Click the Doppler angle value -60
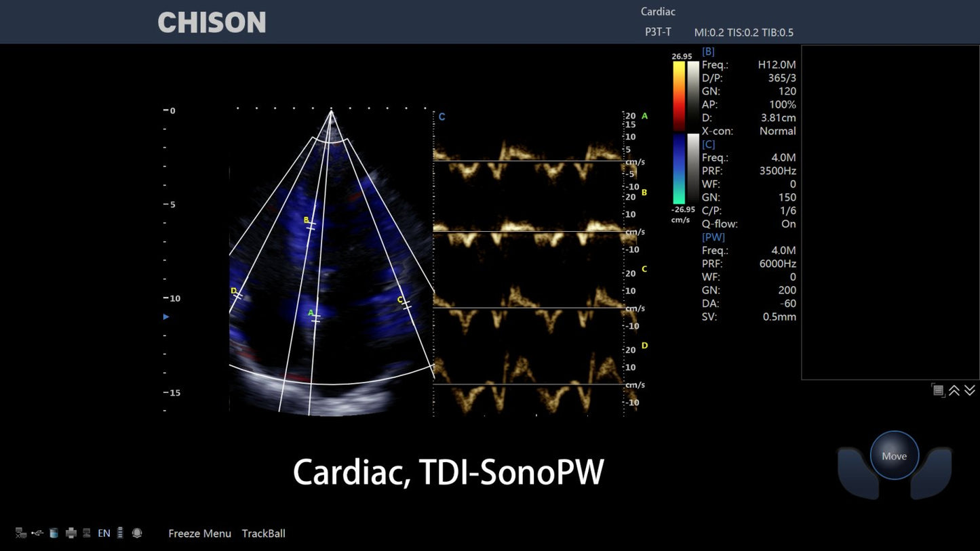The width and height of the screenshot is (980, 551). pyautogui.click(x=788, y=304)
